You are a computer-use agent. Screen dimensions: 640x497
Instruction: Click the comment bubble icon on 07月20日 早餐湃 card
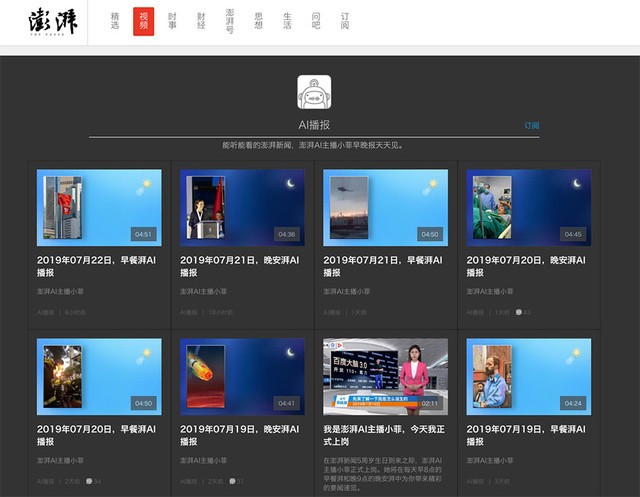(x=89, y=481)
